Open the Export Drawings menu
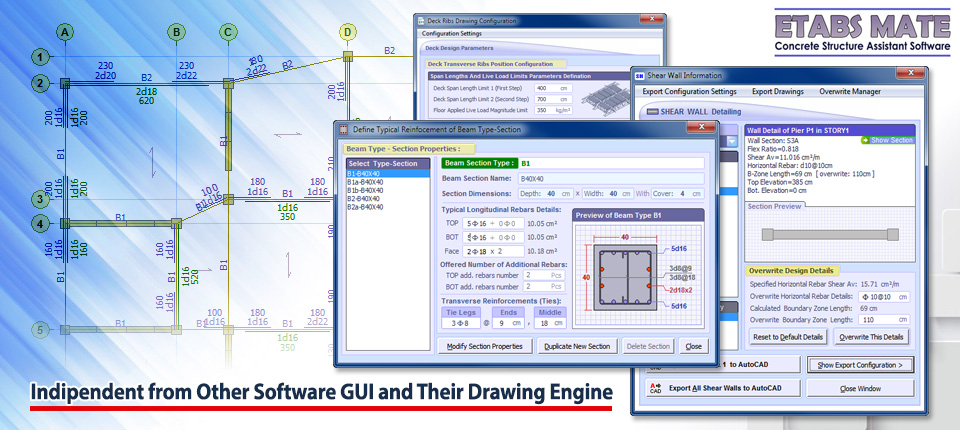This screenshot has width=960, height=430. pyautogui.click(x=778, y=91)
